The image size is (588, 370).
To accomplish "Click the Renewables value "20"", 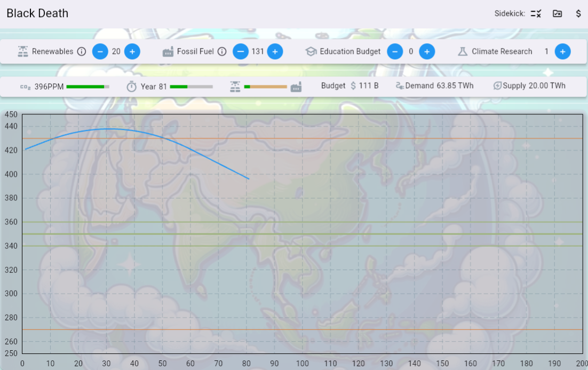I will click(116, 51).
